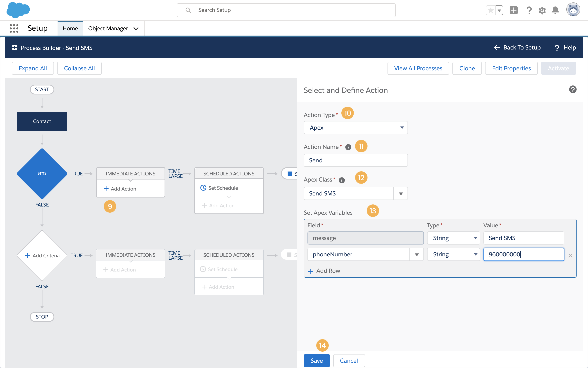Image resolution: width=588 pixels, height=368 pixels.
Task: Open the notifications bell
Action: tap(555, 10)
